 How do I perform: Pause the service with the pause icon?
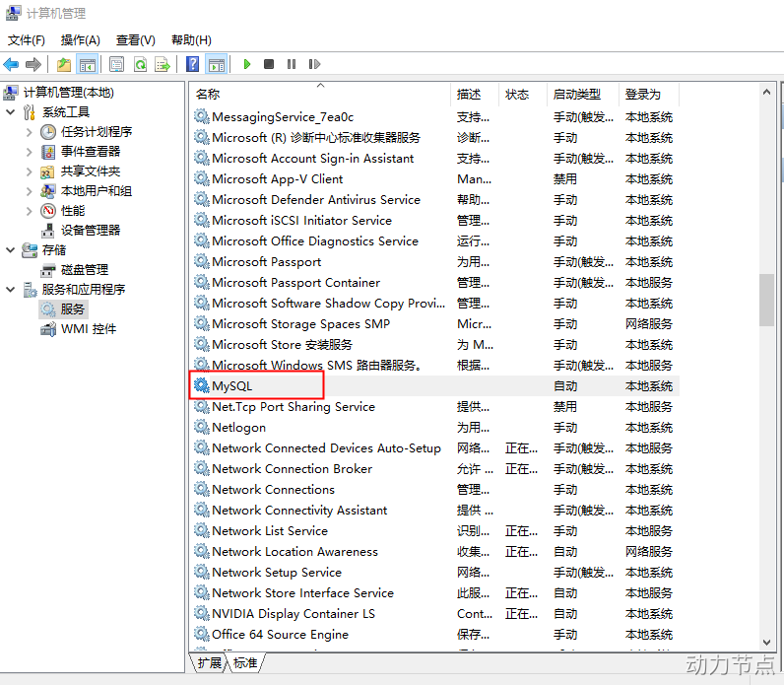click(x=292, y=64)
